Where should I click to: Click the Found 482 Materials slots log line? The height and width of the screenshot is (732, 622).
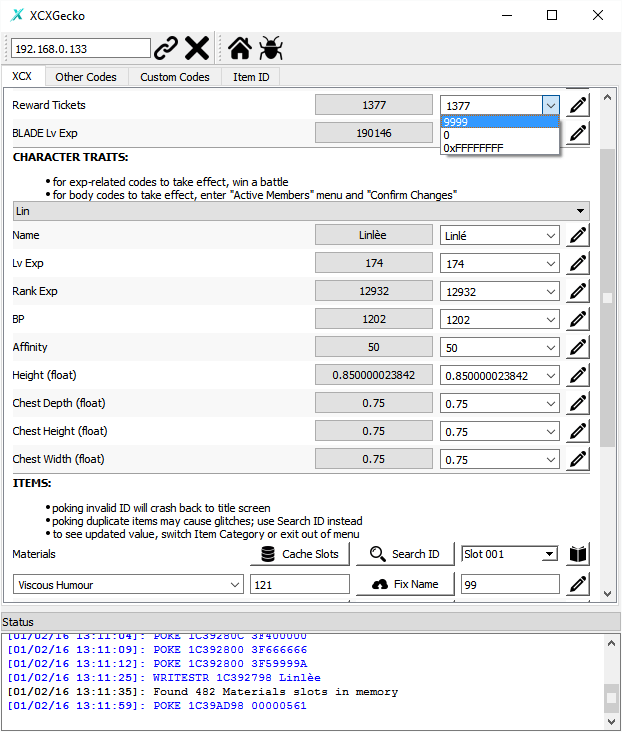tap(203, 692)
